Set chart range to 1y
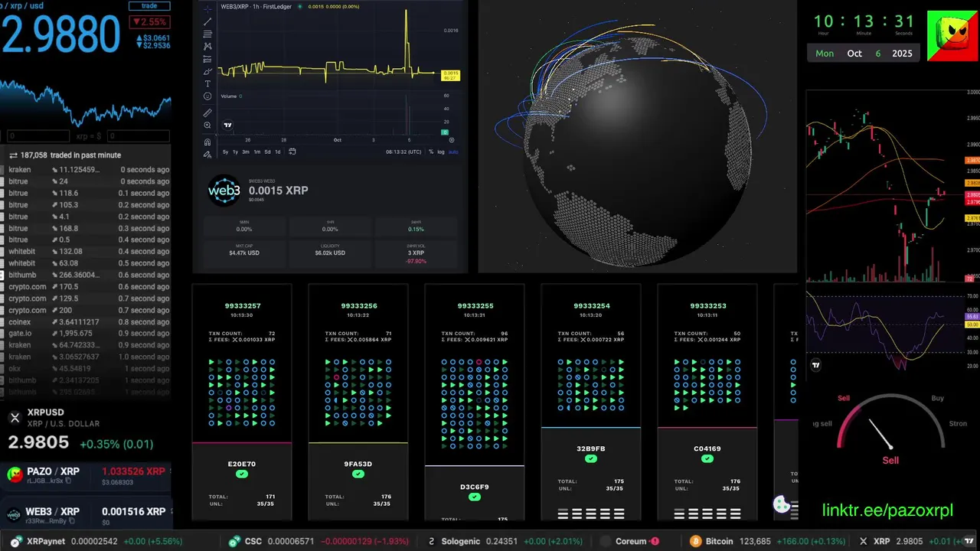Screen dimensions: 980x551 pyautogui.click(x=235, y=152)
